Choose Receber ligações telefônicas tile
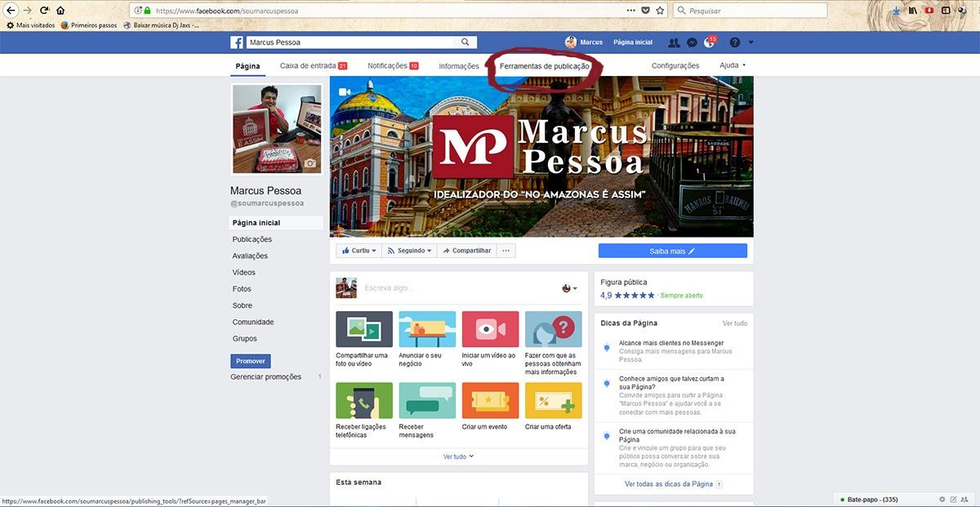This screenshot has height=507, width=980. (x=364, y=411)
